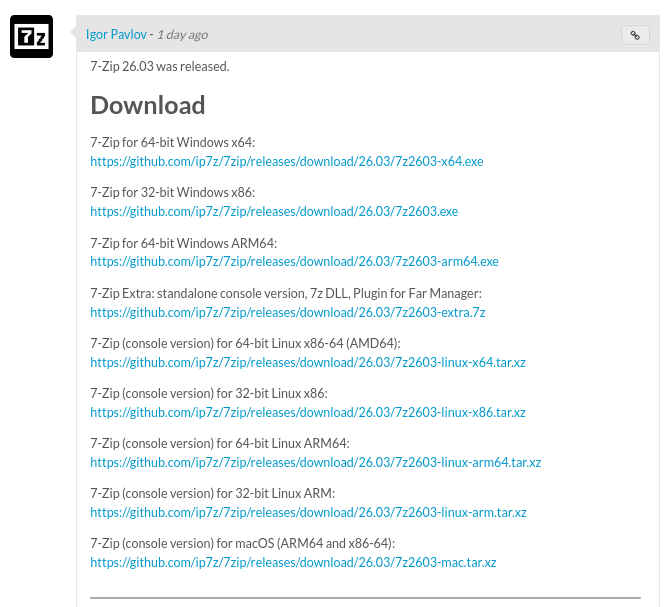Click the '7-Zip 26.03 was released.' text
This screenshot has height=607, width=667.
point(160,67)
